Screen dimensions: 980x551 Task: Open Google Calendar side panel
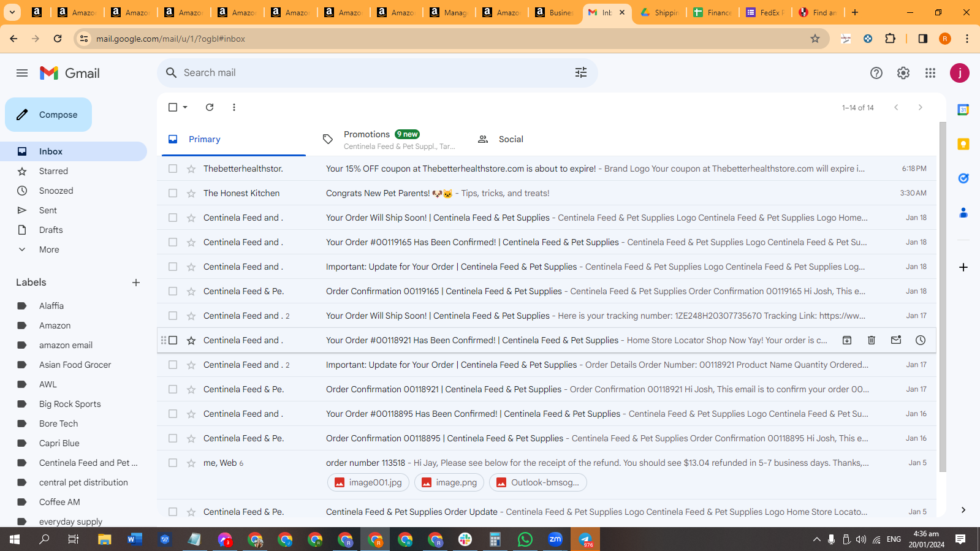pyautogui.click(x=963, y=110)
